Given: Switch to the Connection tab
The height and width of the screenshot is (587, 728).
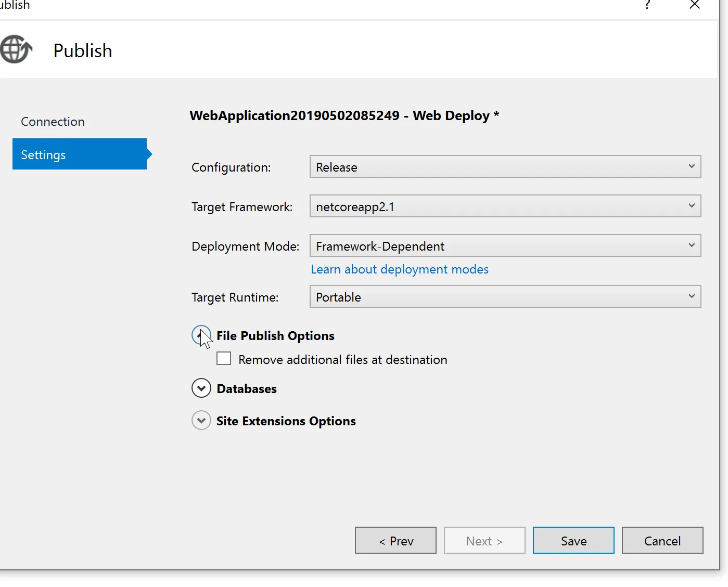Looking at the screenshot, I should click(x=53, y=122).
